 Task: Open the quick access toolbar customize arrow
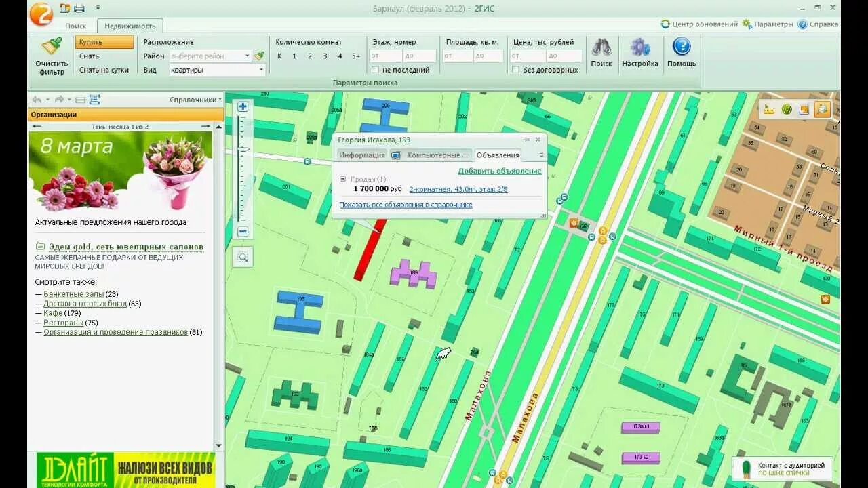coord(98,8)
